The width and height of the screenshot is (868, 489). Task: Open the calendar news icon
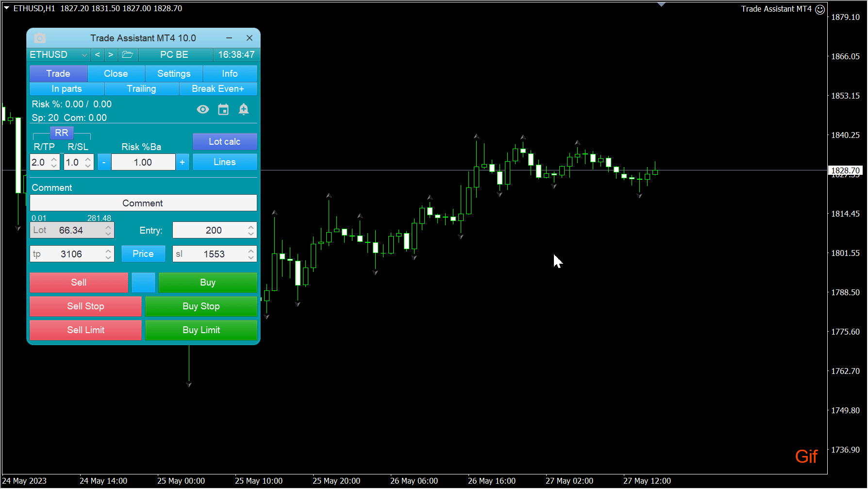[223, 109]
